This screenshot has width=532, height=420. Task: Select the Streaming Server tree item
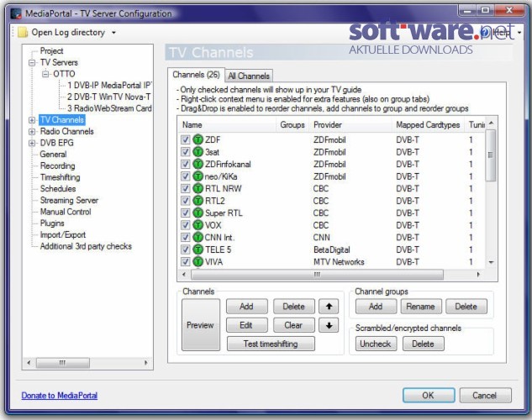point(69,200)
